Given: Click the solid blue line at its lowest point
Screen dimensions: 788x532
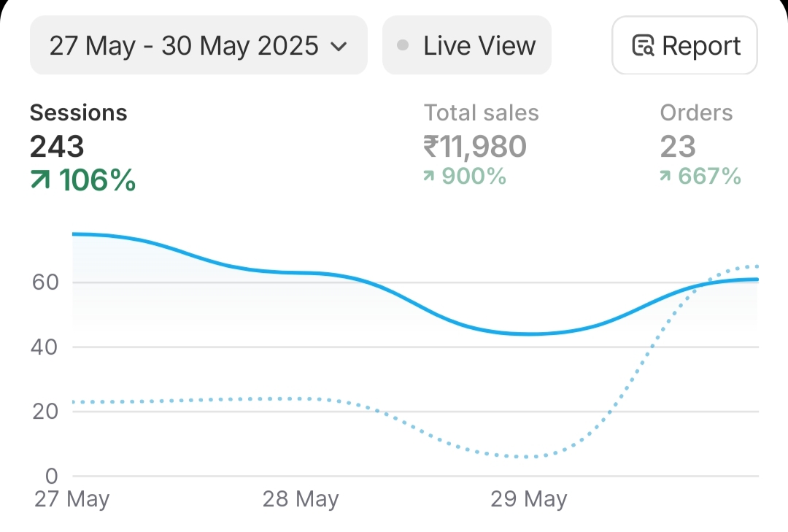Looking at the screenshot, I should point(532,334).
